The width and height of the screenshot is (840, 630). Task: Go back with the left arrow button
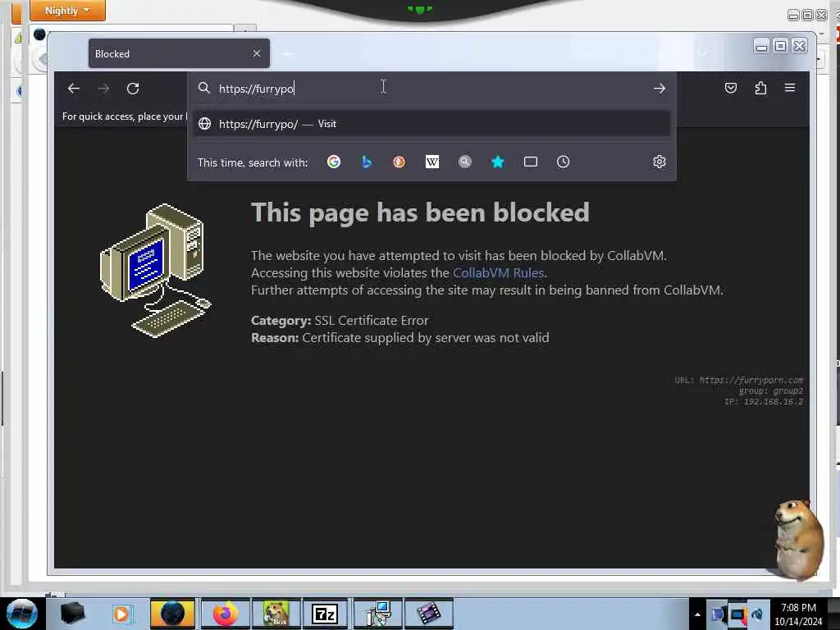coord(74,89)
